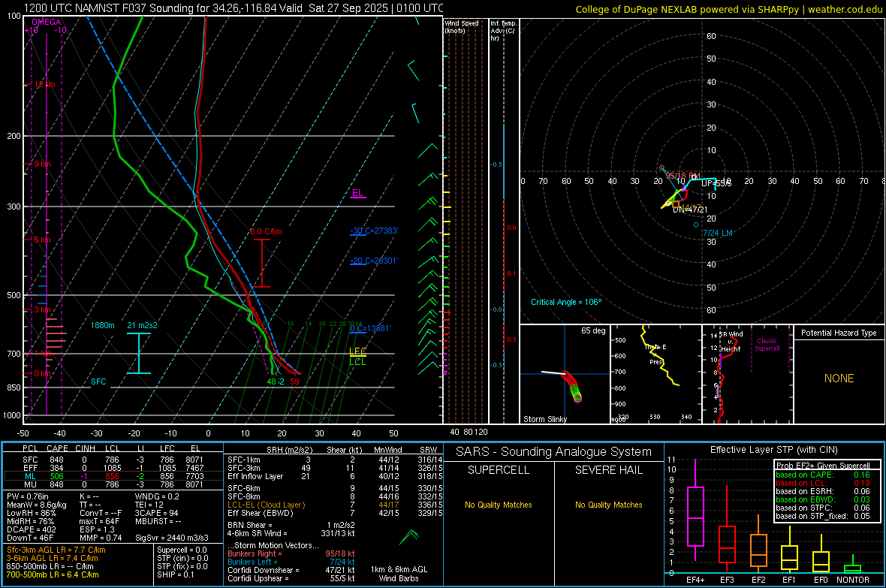
Task: Click the 0 C=13881' freezing level label
Action: (x=370, y=328)
